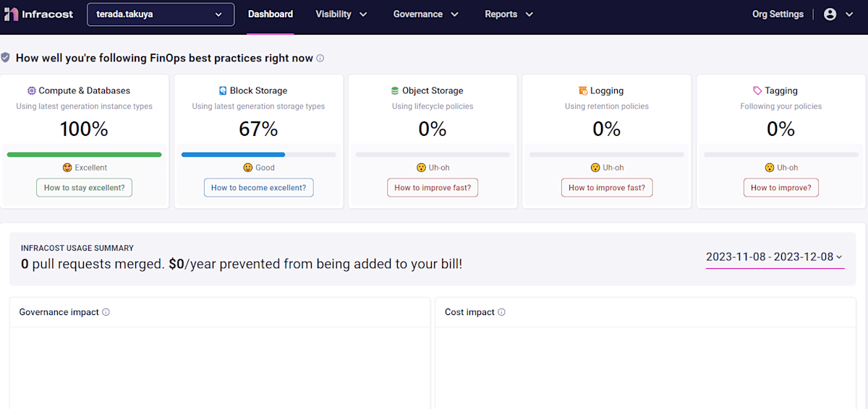Viewport: 868px width, 409px height.
Task: Click the Good smiley emoji
Action: (248, 168)
